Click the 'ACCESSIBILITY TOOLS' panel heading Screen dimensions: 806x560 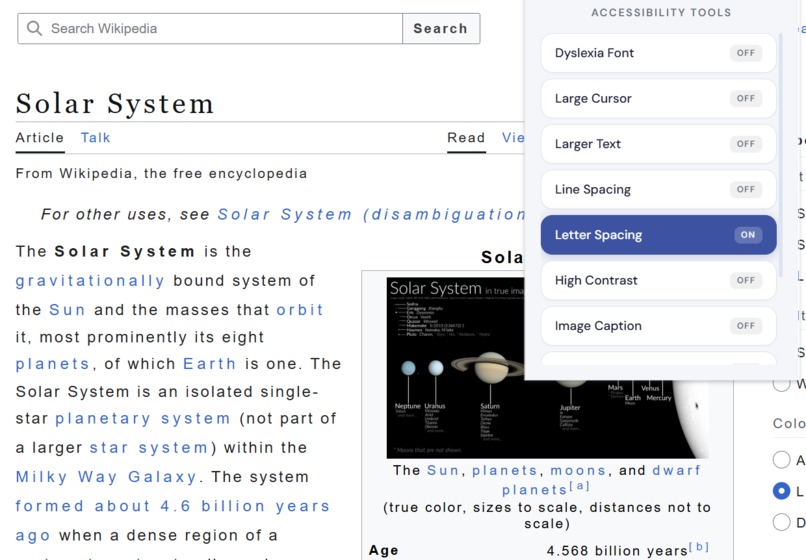click(x=661, y=12)
